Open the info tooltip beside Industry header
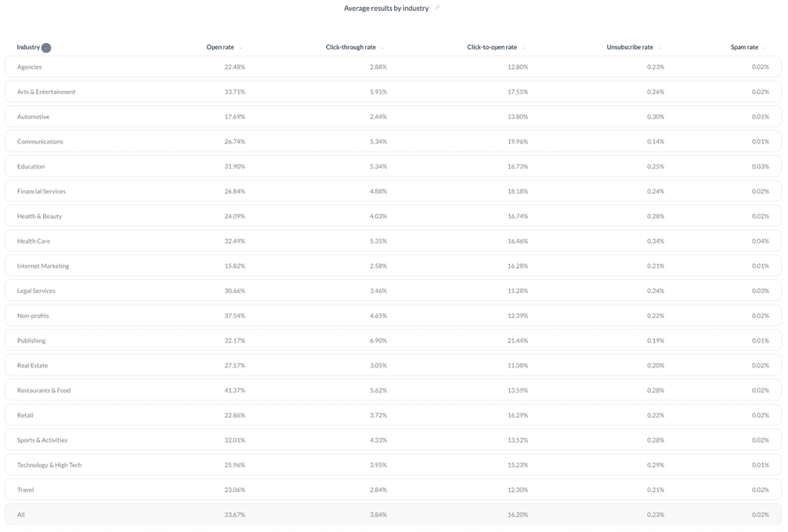 45,48
